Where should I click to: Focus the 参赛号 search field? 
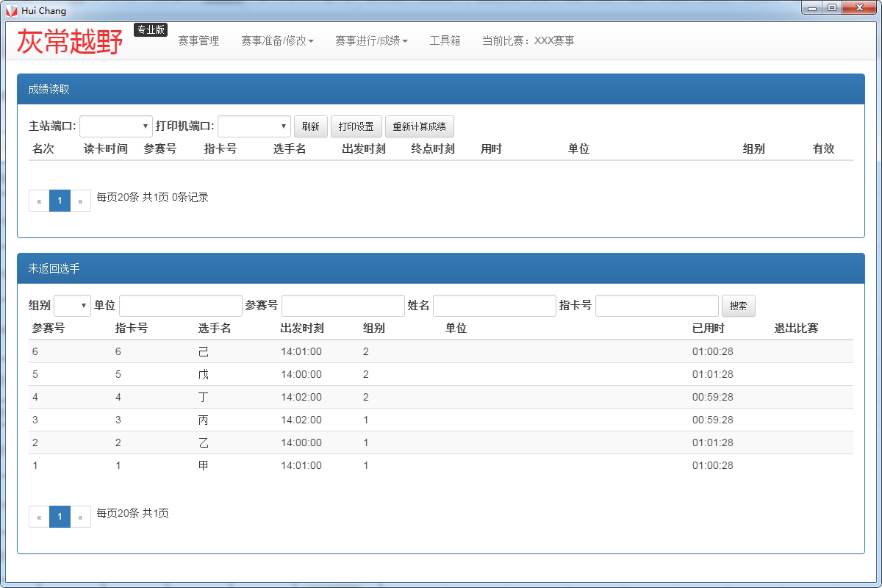(x=343, y=306)
